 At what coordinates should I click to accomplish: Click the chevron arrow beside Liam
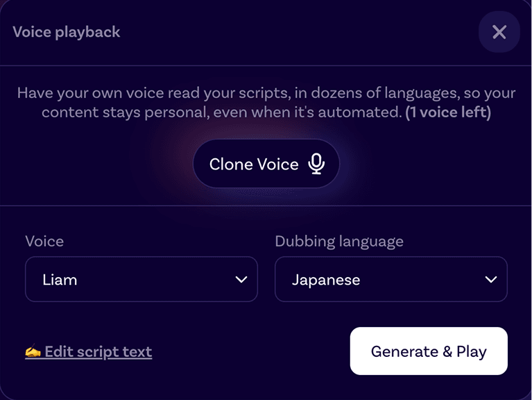[241, 280]
